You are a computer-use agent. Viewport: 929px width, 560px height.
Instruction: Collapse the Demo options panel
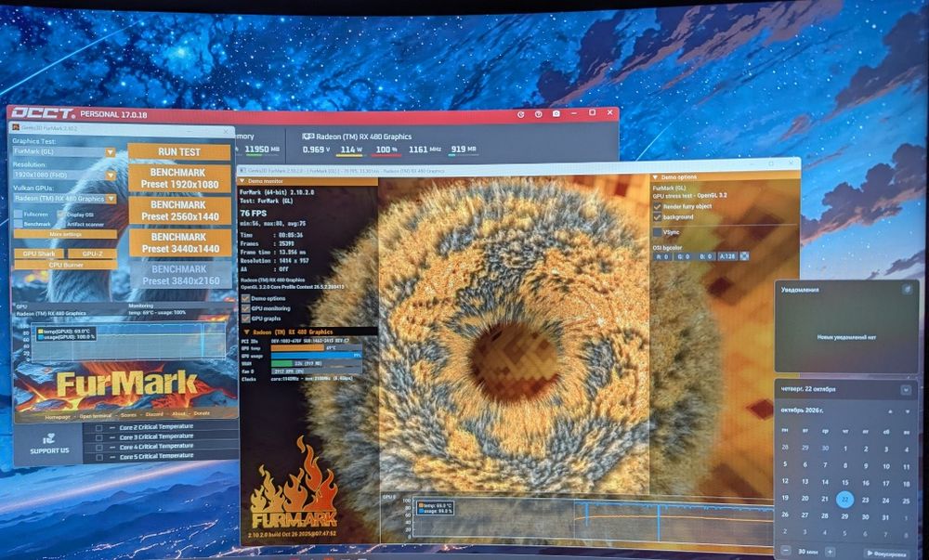[x=655, y=177]
